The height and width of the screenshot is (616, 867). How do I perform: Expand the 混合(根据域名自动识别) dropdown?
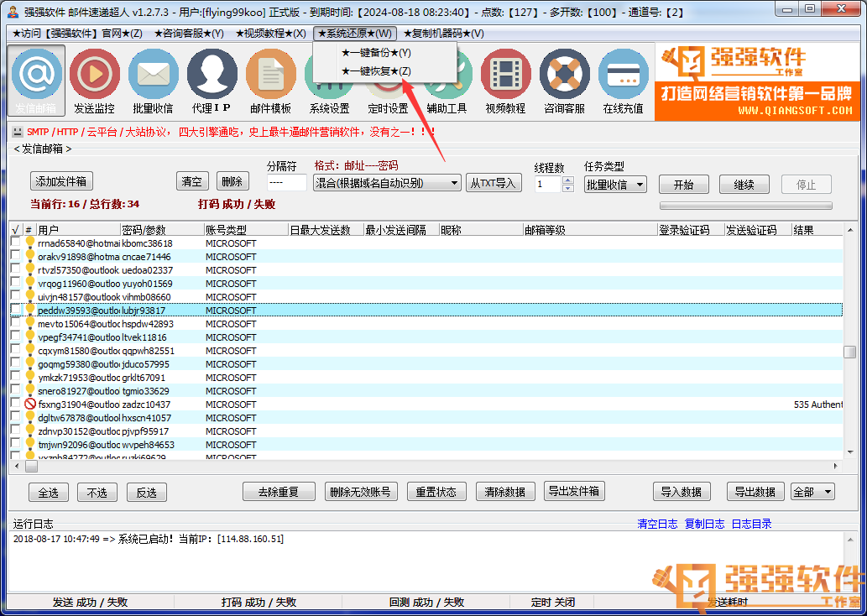click(387, 182)
